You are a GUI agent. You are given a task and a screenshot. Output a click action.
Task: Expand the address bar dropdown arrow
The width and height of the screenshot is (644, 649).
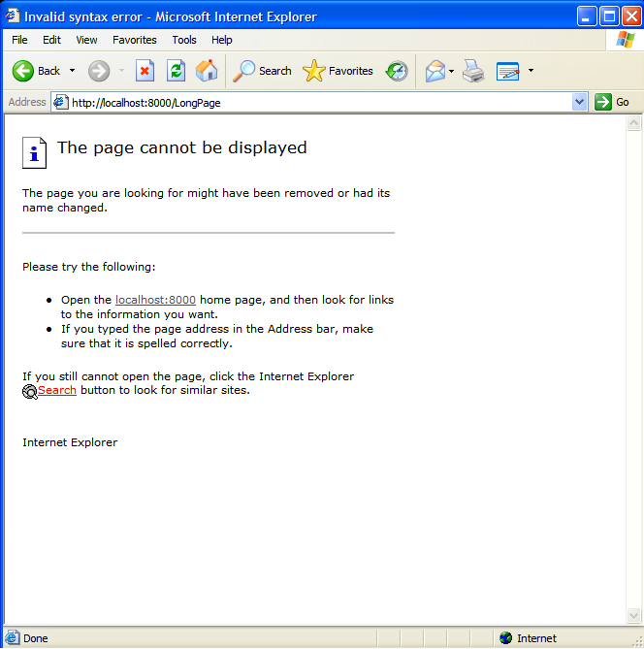pyautogui.click(x=580, y=102)
